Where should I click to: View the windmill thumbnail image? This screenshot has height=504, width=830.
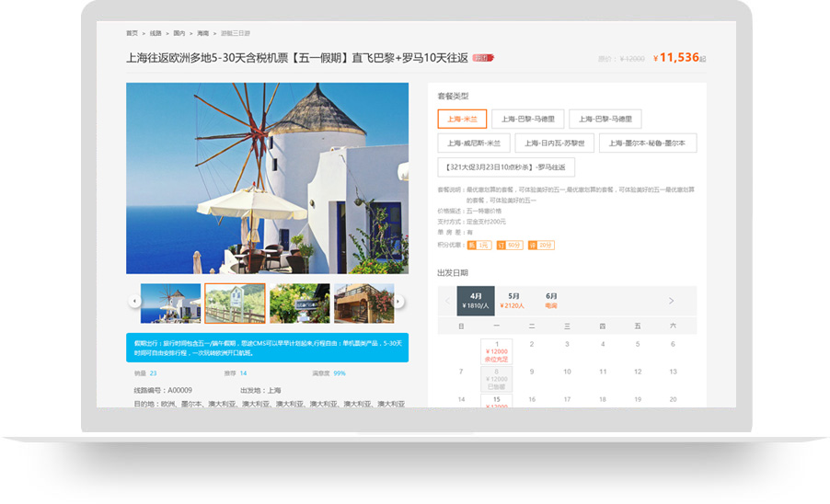pyautogui.click(x=170, y=303)
